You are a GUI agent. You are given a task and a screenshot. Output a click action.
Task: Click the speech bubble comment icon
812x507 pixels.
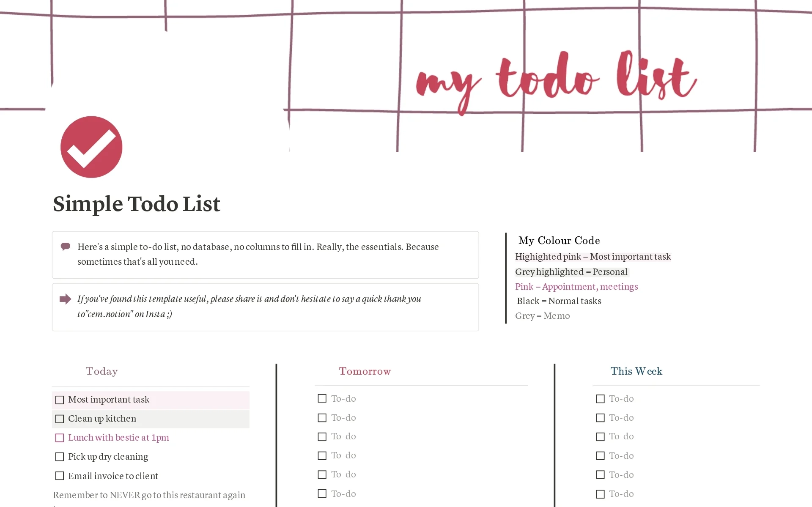point(66,247)
